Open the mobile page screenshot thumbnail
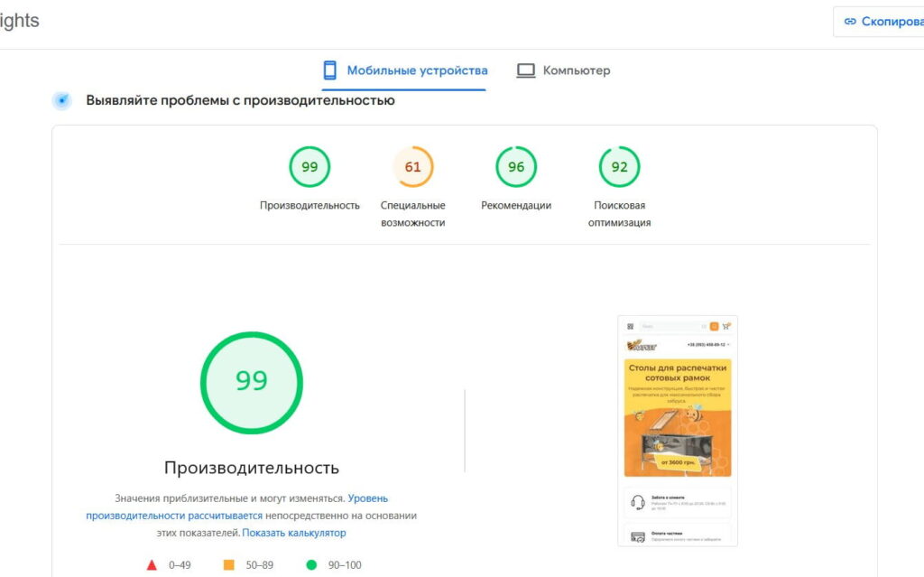 tap(677, 431)
